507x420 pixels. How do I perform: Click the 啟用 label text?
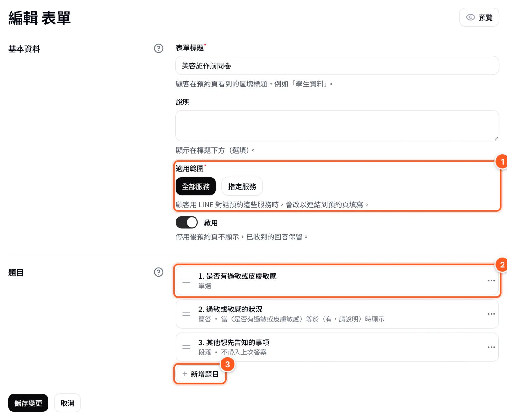[x=211, y=223]
